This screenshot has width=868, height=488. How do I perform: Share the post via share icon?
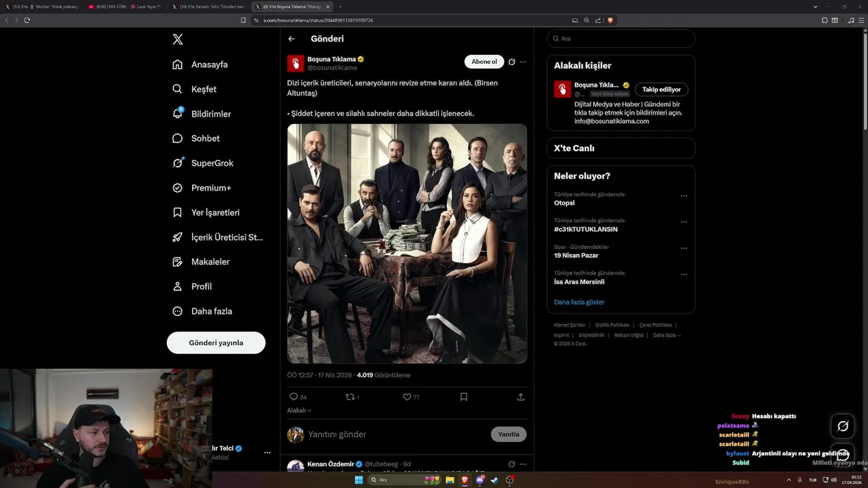click(x=521, y=397)
